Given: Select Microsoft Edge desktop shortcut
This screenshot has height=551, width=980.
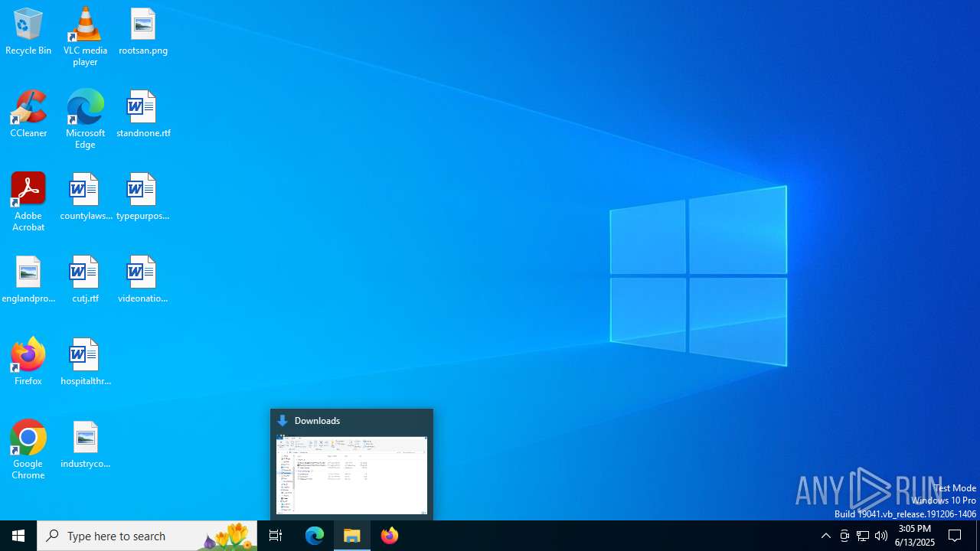Looking at the screenshot, I should pyautogui.click(x=85, y=119).
